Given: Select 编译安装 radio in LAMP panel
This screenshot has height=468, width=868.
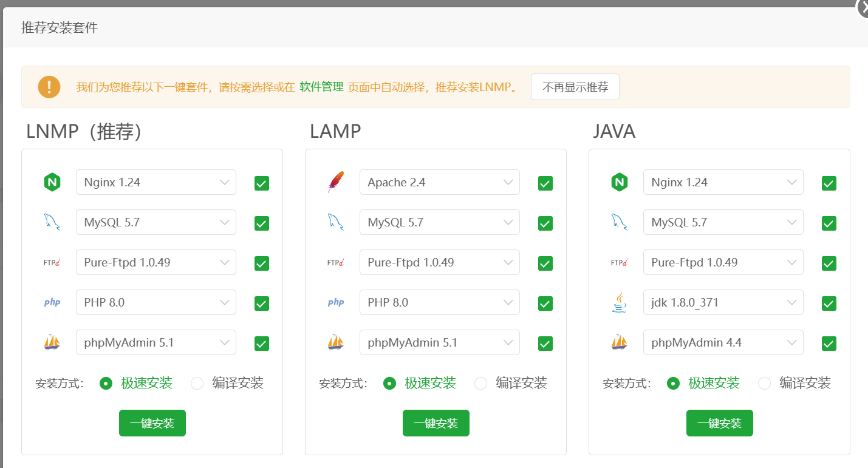Looking at the screenshot, I should pyautogui.click(x=481, y=383).
